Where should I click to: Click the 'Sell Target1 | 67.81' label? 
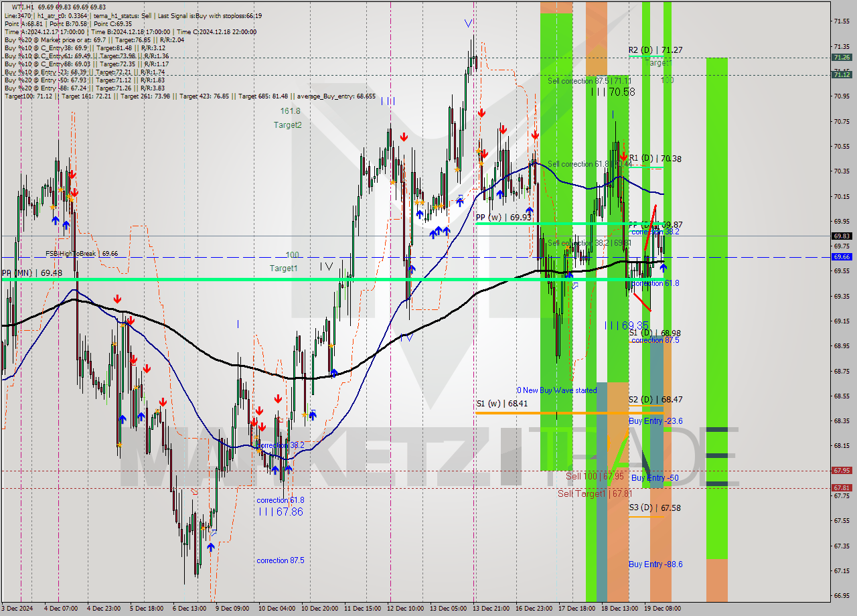point(595,493)
